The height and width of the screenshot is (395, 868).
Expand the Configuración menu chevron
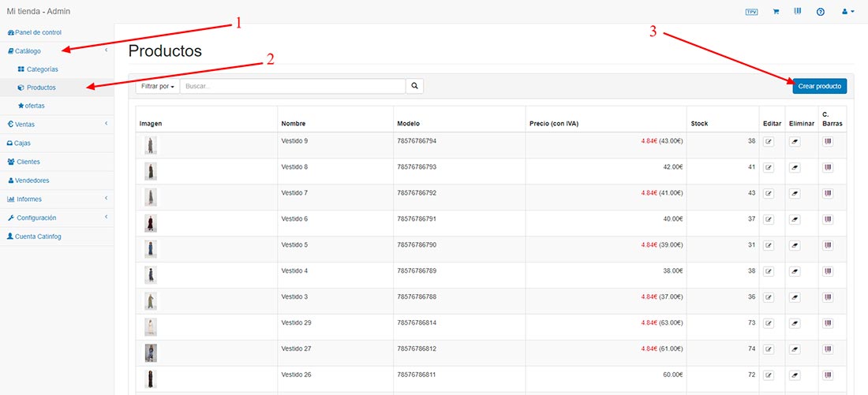tap(106, 217)
